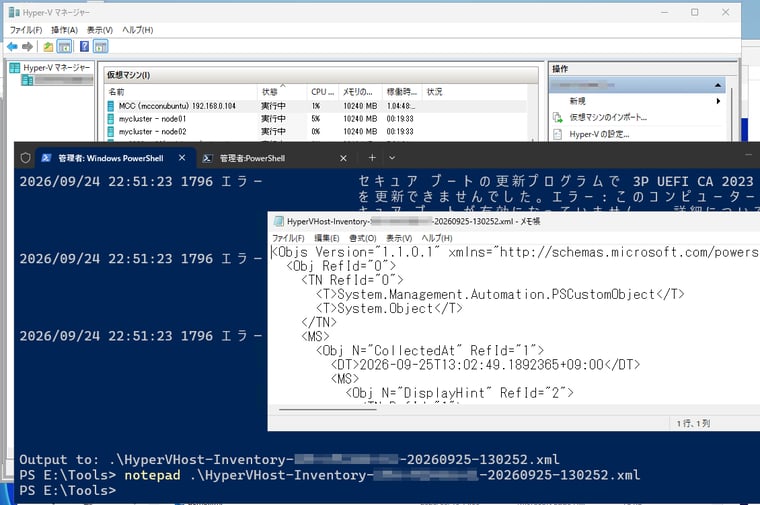Viewport: 760px width, 505px height.
Task: Click the Back arrow in Hyper-V Manager toolbar
Action: pyautogui.click(x=12, y=47)
